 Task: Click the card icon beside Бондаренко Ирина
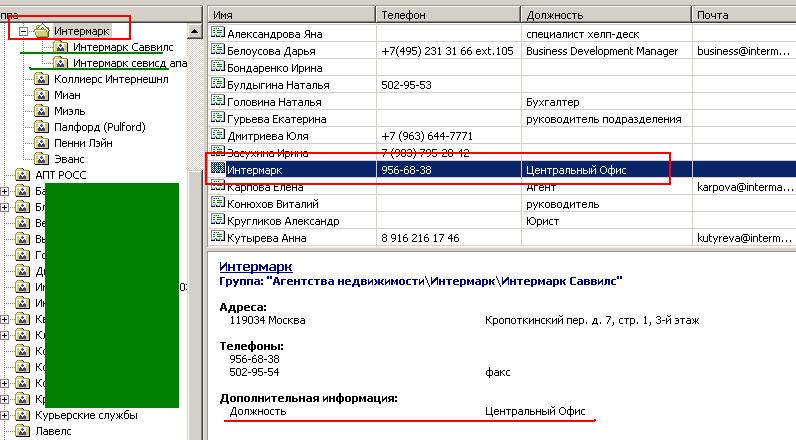pyautogui.click(x=218, y=66)
